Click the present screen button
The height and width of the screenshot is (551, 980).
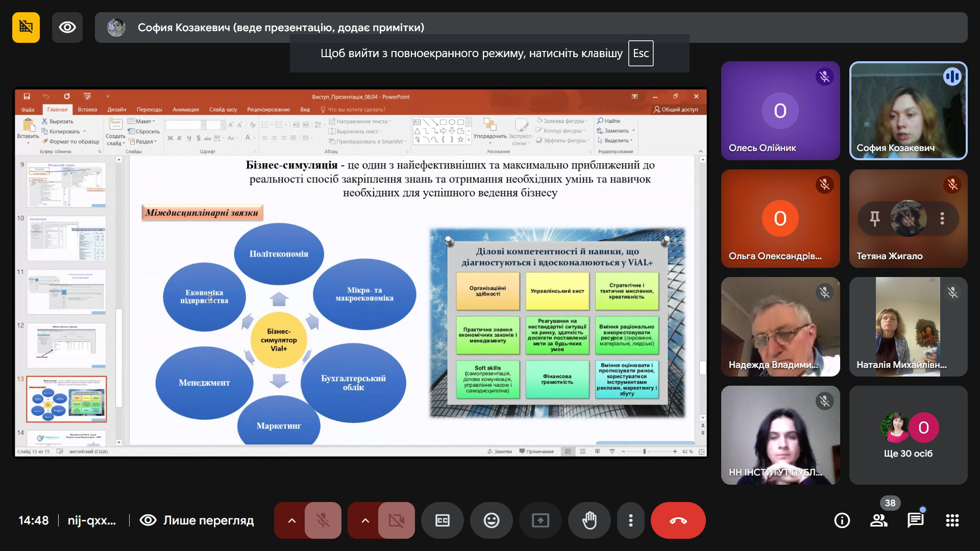(541, 520)
